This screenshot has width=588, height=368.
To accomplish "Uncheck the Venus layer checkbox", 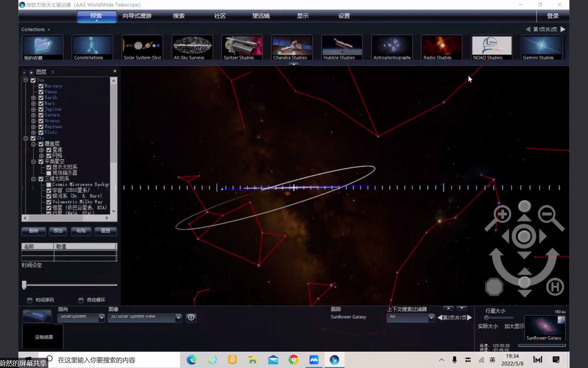I will coord(41,92).
